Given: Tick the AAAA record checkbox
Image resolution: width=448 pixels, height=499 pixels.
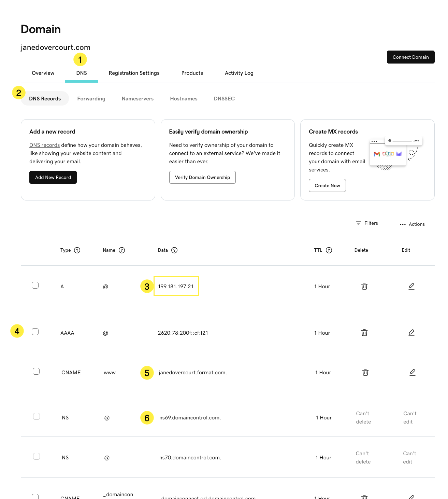Looking at the screenshot, I should coord(35,332).
